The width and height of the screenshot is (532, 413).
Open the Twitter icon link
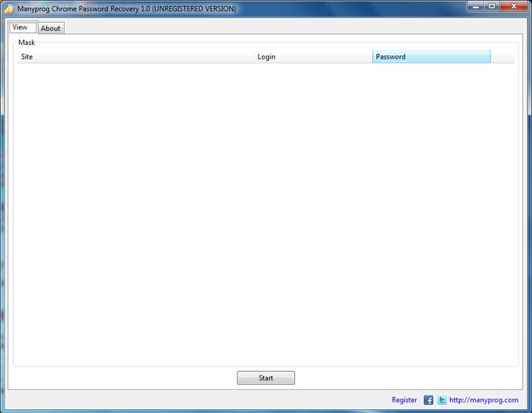(442, 400)
